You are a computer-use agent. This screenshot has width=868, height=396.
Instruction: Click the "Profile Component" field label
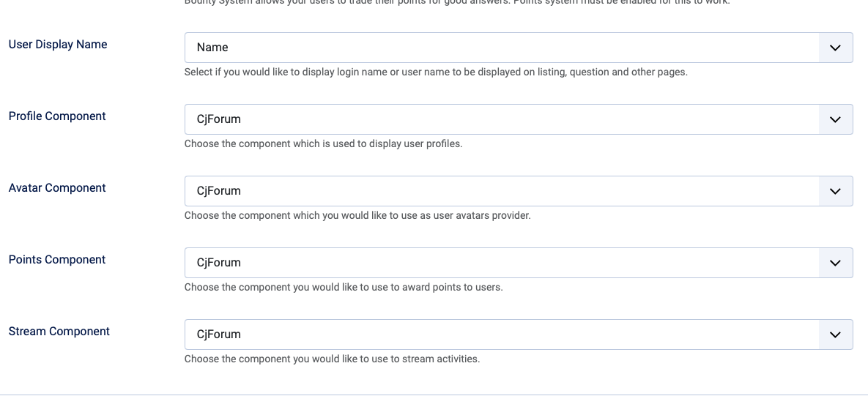[57, 116]
